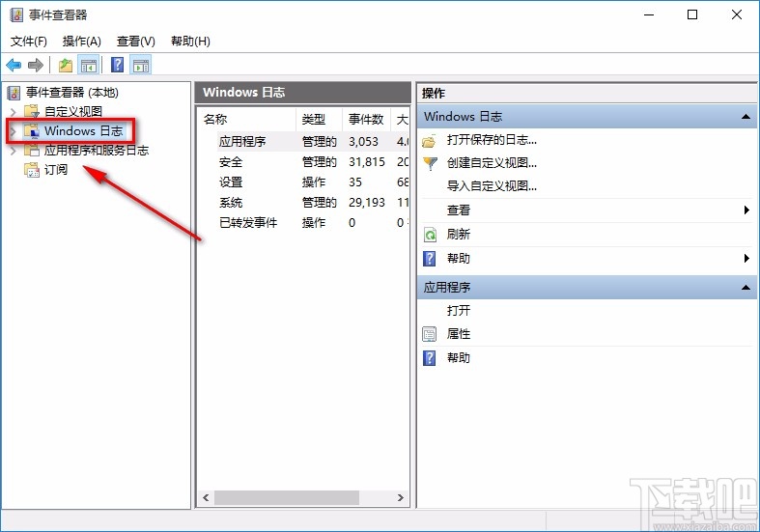Open the 文件(F) menu

pos(29,42)
